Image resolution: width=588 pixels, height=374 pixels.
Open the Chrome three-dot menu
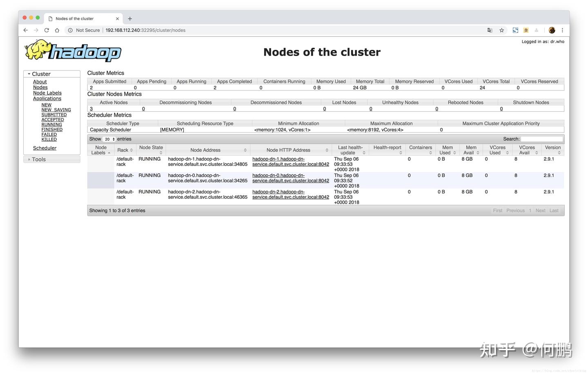point(562,30)
